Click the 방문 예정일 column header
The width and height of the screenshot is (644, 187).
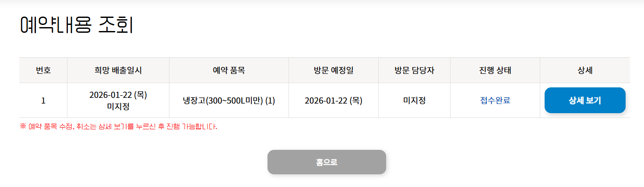point(333,70)
